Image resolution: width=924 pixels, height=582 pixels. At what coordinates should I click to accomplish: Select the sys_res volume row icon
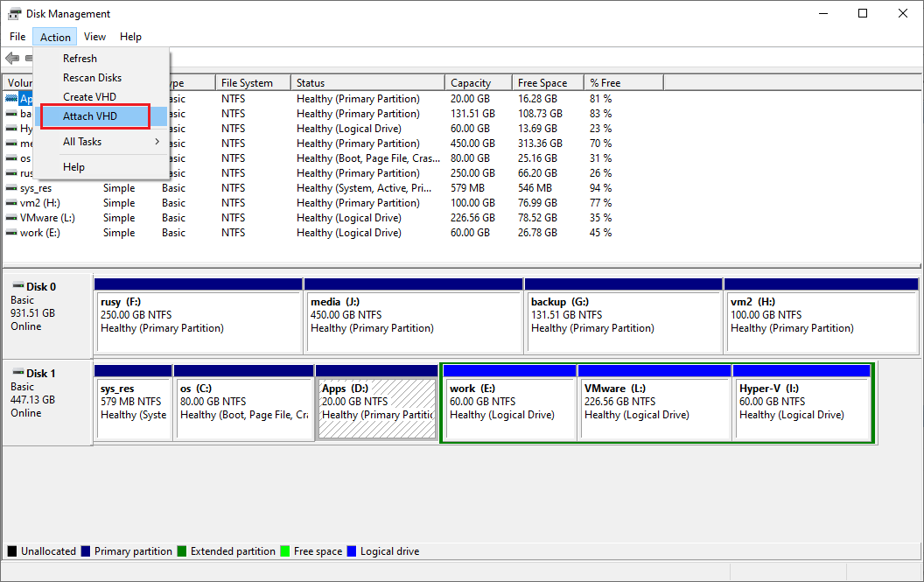pos(11,188)
